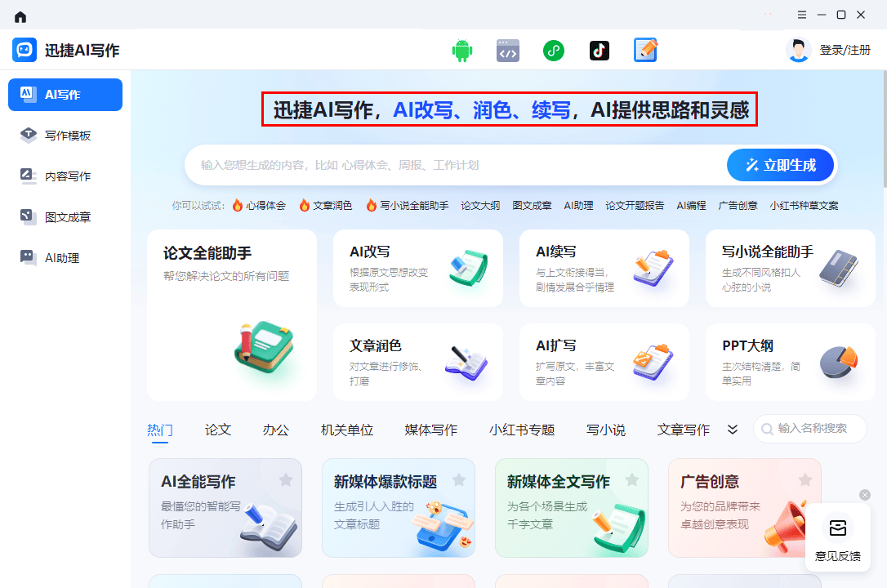
Task: Open the 新媒体全文写作 template card
Action: coord(572,508)
